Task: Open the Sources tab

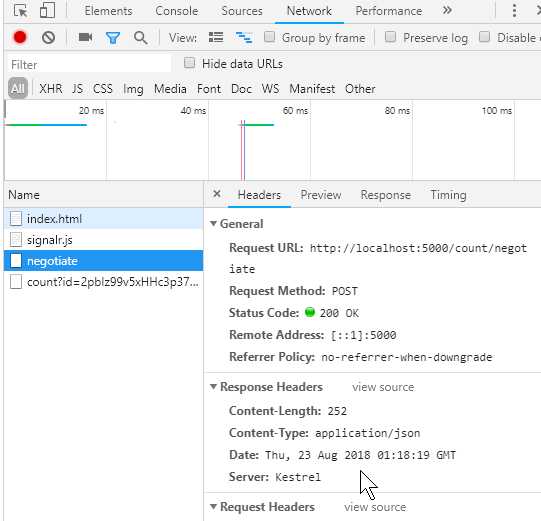Action: tap(242, 11)
